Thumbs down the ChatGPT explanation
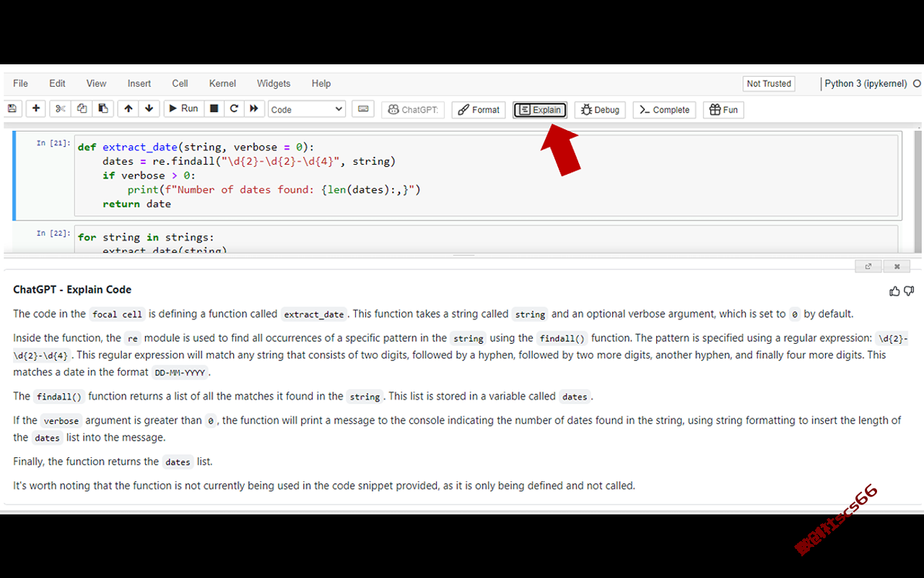Screen dimensions: 924x578 (x=909, y=291)
